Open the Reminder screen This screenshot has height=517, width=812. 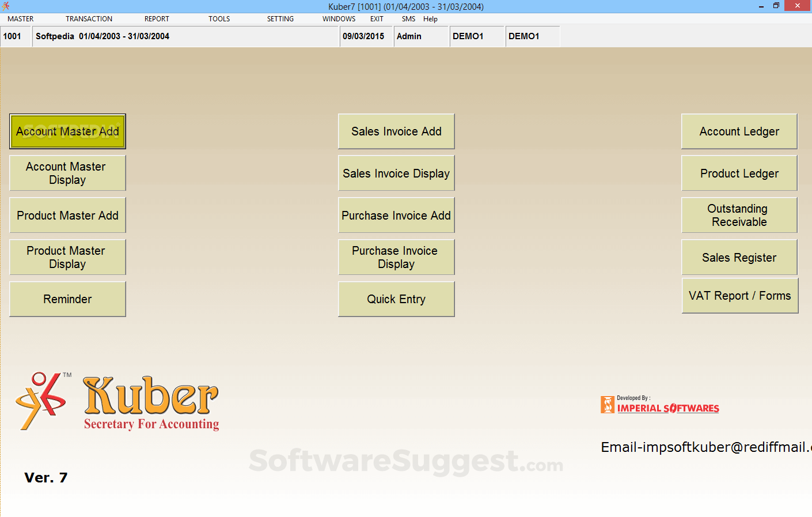pos(67,299)
